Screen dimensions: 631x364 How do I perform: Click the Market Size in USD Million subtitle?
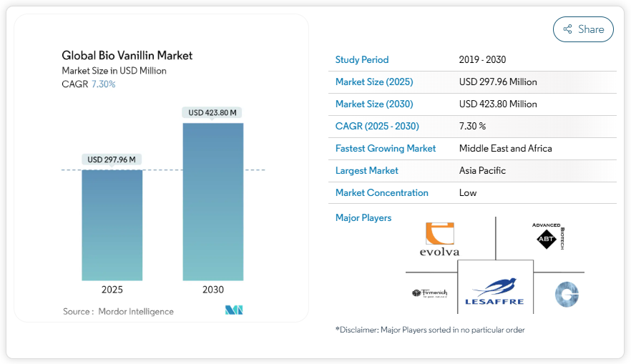pyautogui.click(x=114, y=71)
